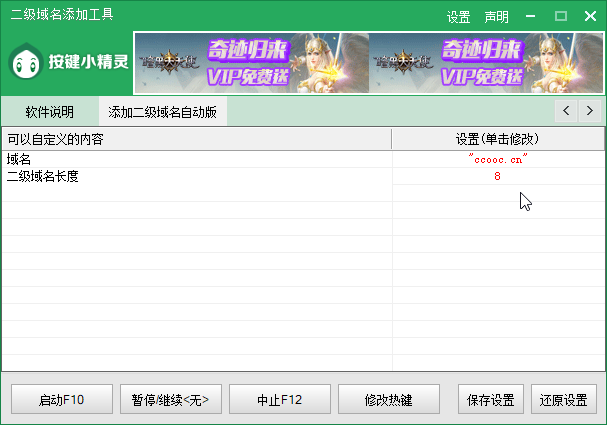The width and height of the screenshot is (607, 425).
Task: Modify the subdomain length value 8
Action: click(497, 176)
